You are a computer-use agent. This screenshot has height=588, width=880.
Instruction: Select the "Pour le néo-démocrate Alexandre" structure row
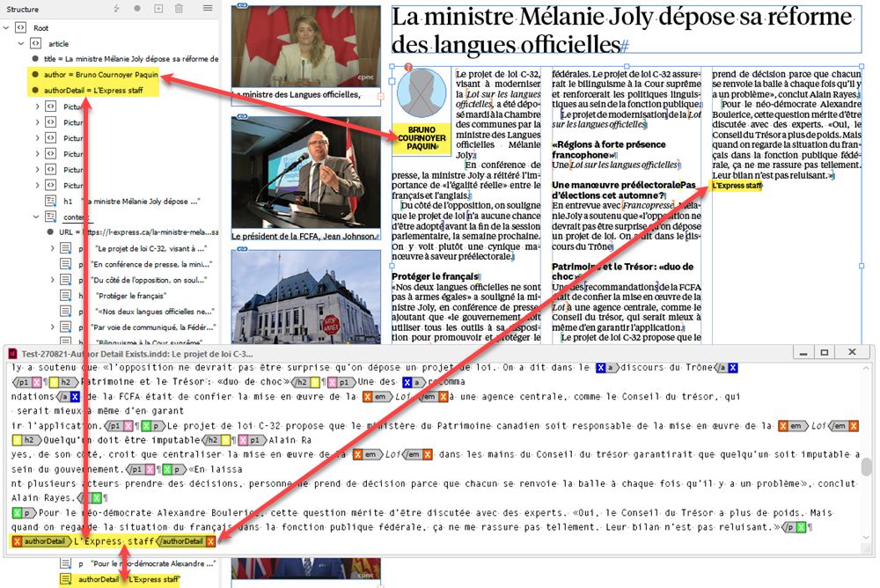coord(138,563)
